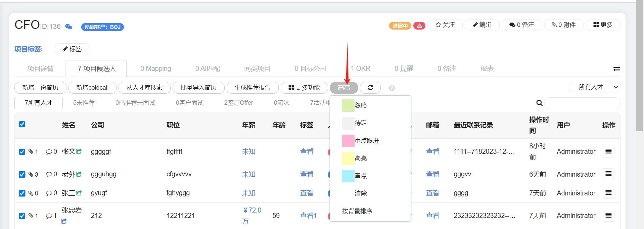Pick the gray 待定 color swatch
Screen dimensions: 644x229
point(348,123)
